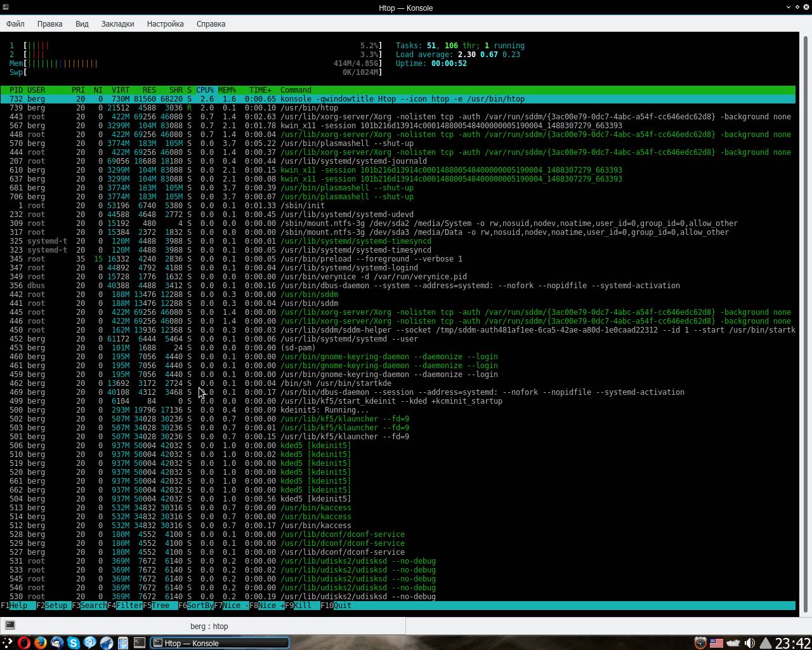The height and width of the screenshot is (650, 812).
Task: Open Skype from the taskbar
Action: 74,643
